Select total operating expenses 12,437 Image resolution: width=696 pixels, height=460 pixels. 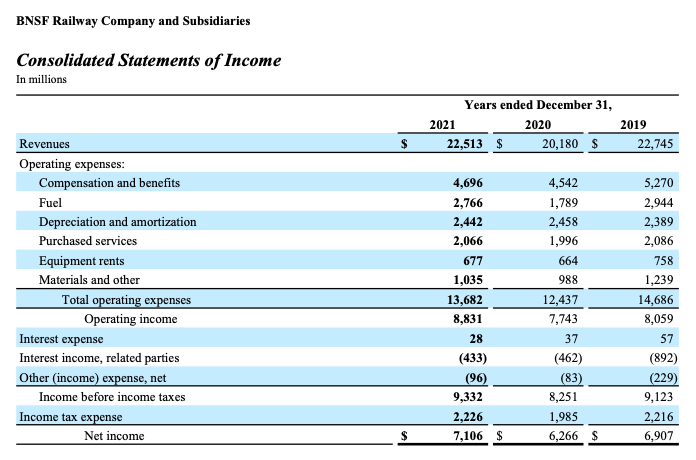(560, 300)
